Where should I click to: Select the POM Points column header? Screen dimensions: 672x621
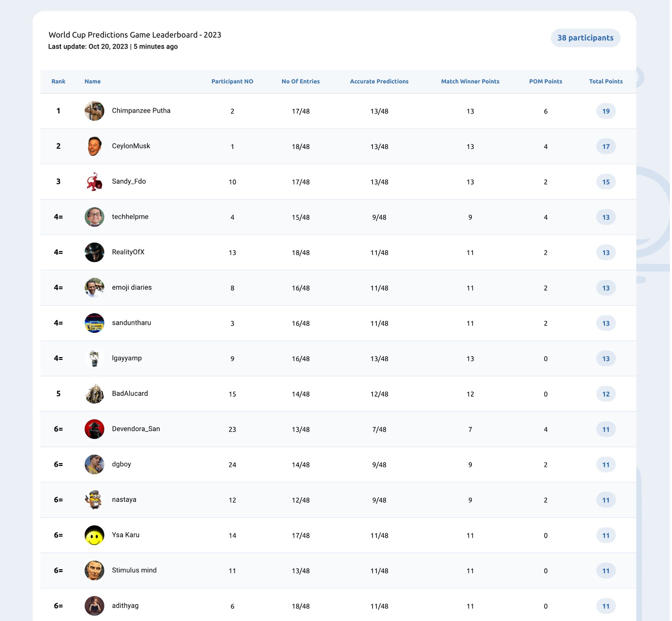(545, 81)
